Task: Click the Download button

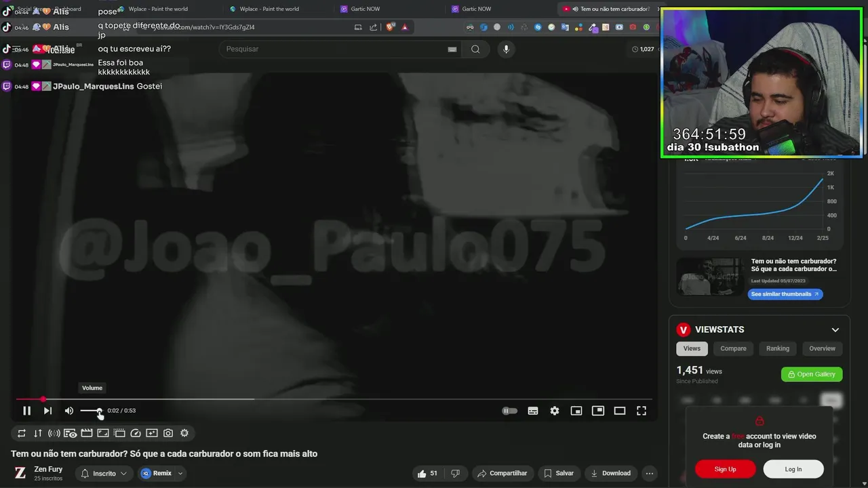Action: tap(610, 473)
